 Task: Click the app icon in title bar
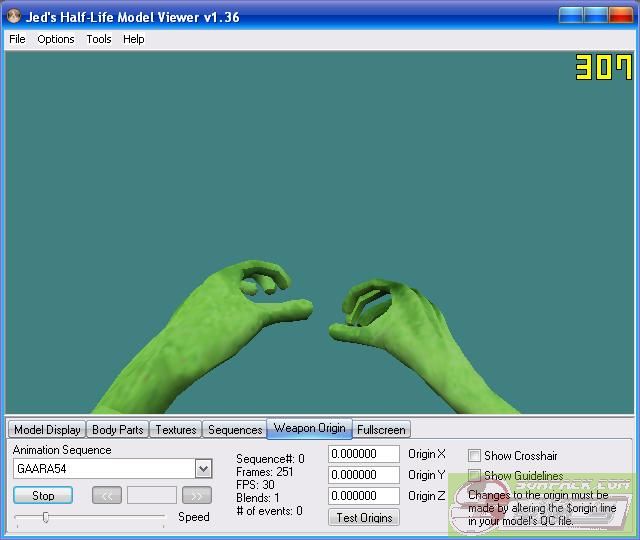(x=14, y=17)
